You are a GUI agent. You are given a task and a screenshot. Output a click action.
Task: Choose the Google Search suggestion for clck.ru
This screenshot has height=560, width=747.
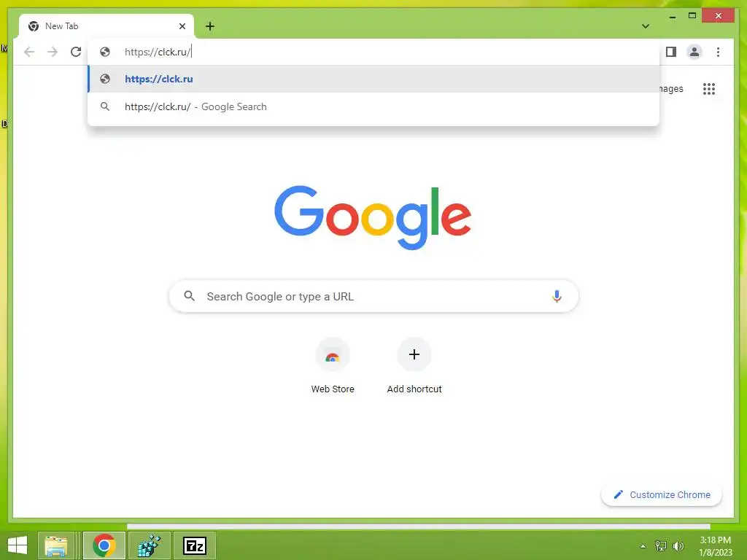coord(373,106)
